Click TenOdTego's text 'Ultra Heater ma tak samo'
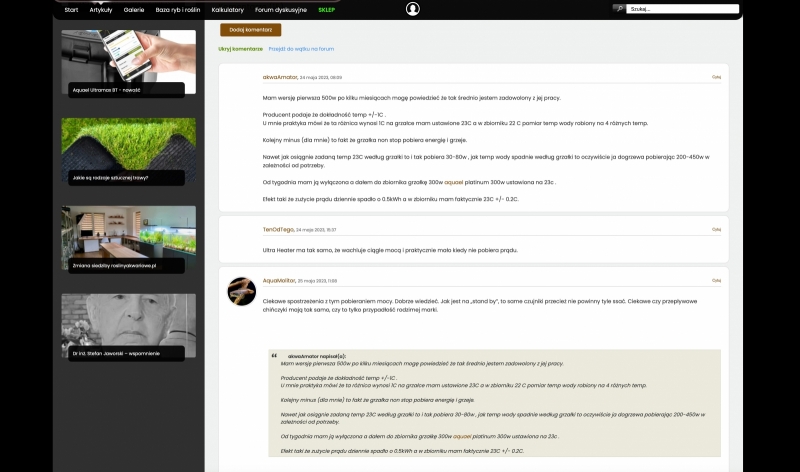 tap(297, 251)
